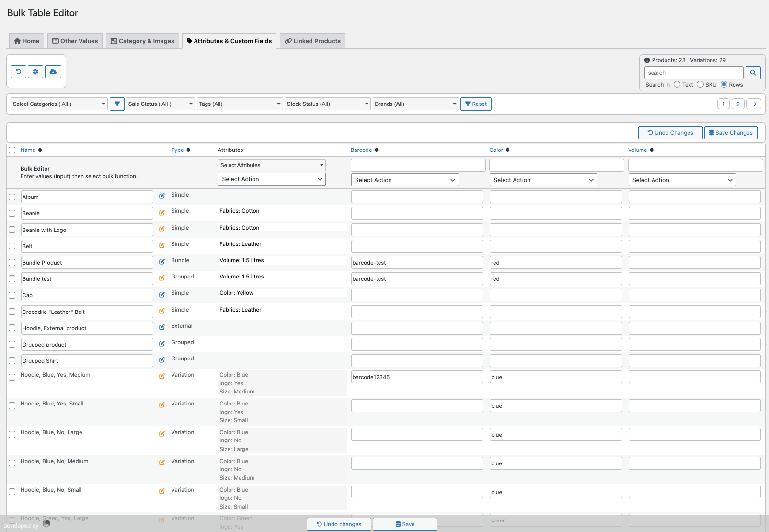This screenshot has height=532, width=769.
Task: Check the select-all checkbox in table header
Action: click(12, 150)
